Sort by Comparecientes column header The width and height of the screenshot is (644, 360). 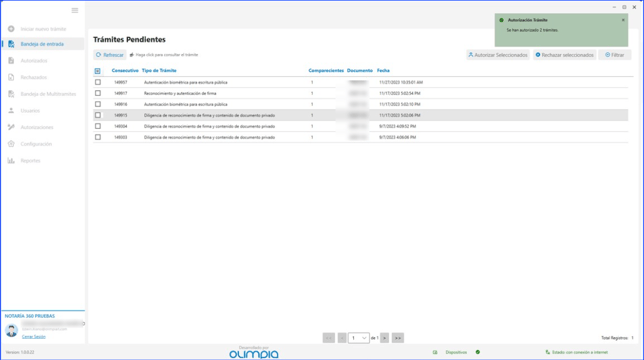pos(326,71)
